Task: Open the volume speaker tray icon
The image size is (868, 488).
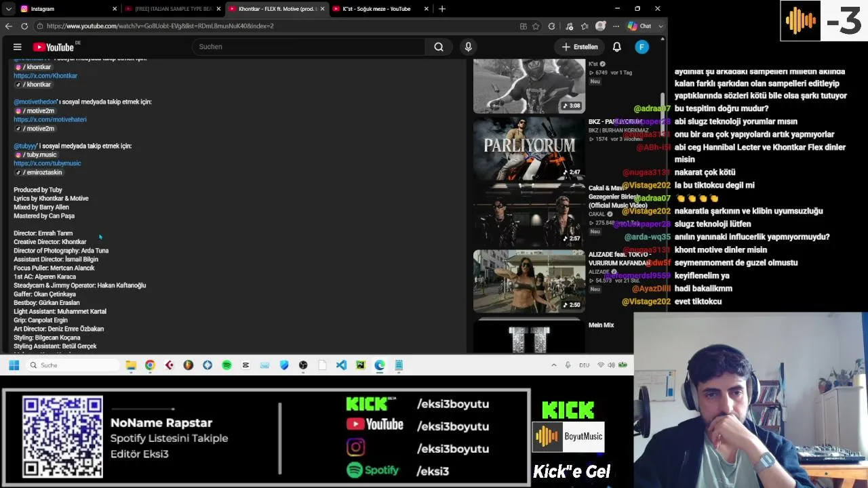Action: (611, 365)
